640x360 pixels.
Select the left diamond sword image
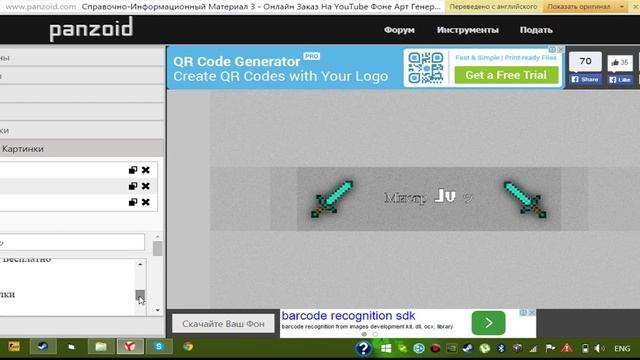[x=332, y=199]
